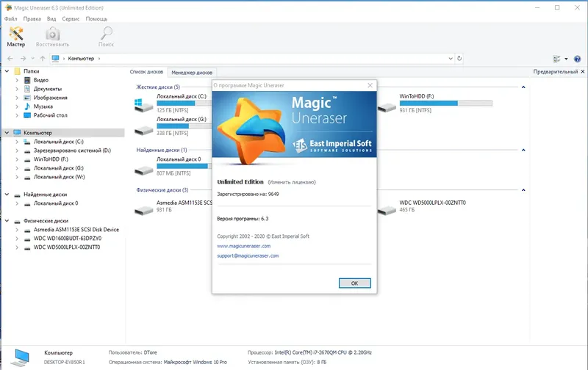The height and width of the screenshot is (370, 588).
Task: Open view mode dropdown arrow
Action: (x=566, y=59)
